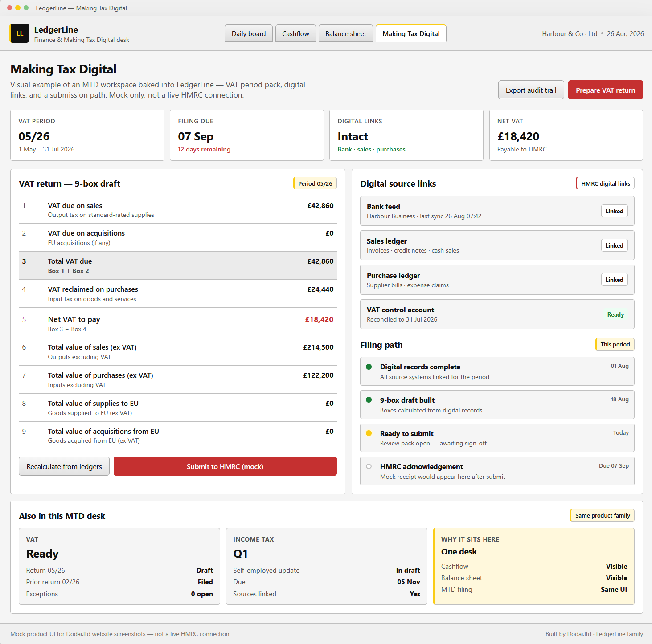Click Export audit trail button
Viewport: 652px width, 644px height.
[531, 90]
